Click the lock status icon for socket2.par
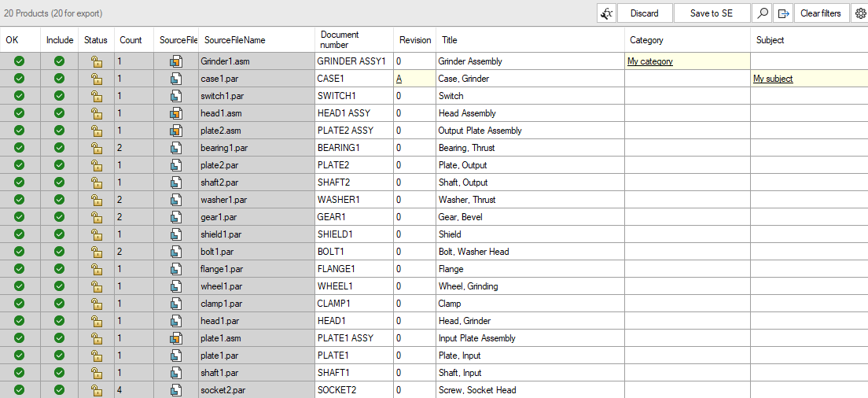Image resolution: width=868 pixels, height=398 pixels. 97,390
